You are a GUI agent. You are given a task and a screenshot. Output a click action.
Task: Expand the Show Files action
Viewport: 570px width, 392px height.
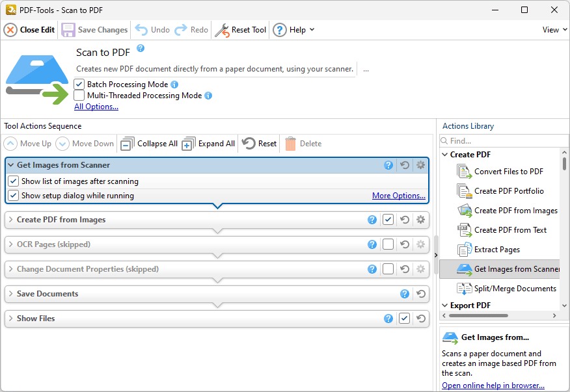click(11, 319)
